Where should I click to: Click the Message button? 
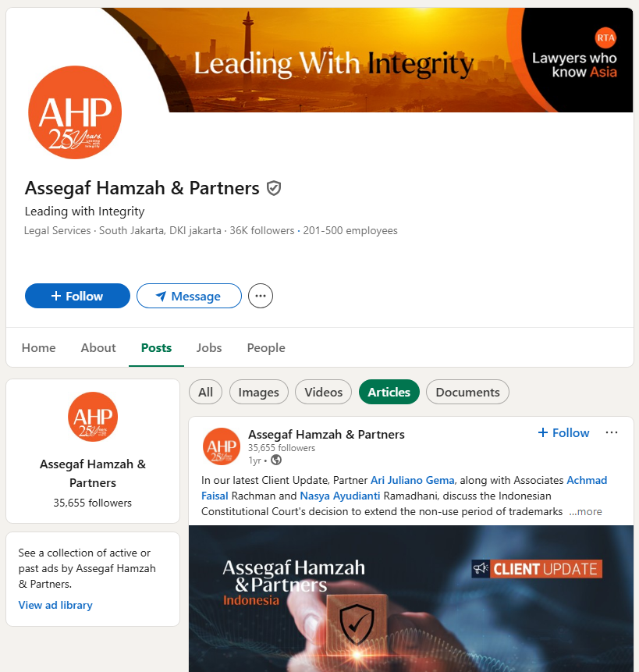[x=189, y=296]
